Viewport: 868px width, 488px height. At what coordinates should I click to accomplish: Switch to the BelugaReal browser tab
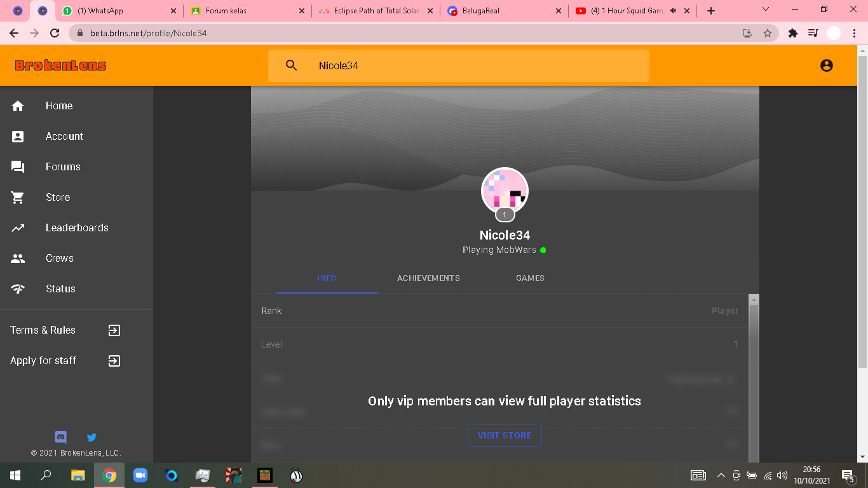pos(505,11)
